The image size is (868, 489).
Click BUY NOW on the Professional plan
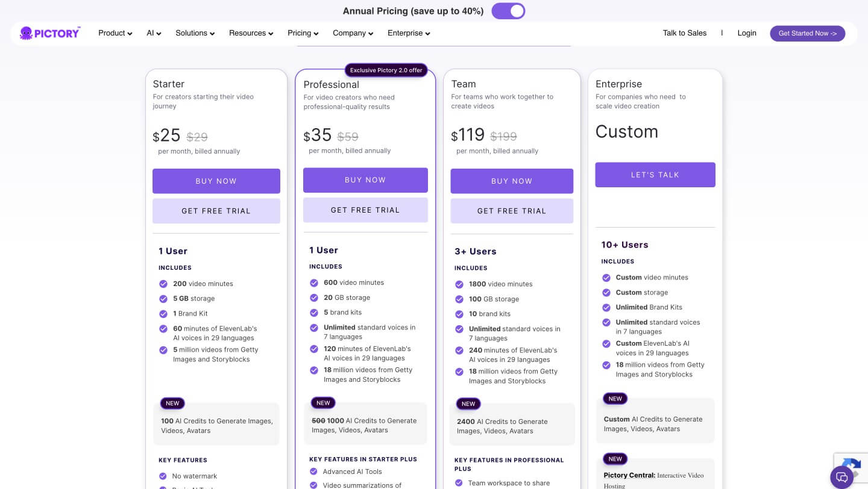tap(365, 180)
